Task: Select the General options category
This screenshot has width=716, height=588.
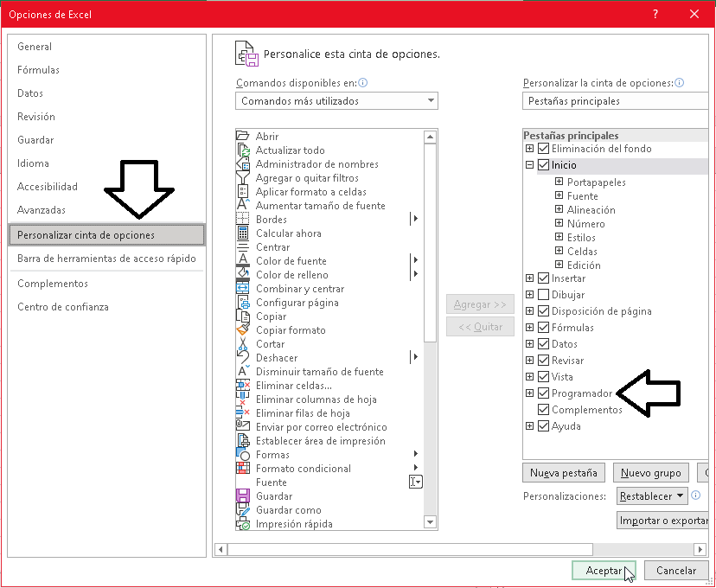Action: pyautogui.click(x=107, y=47)
